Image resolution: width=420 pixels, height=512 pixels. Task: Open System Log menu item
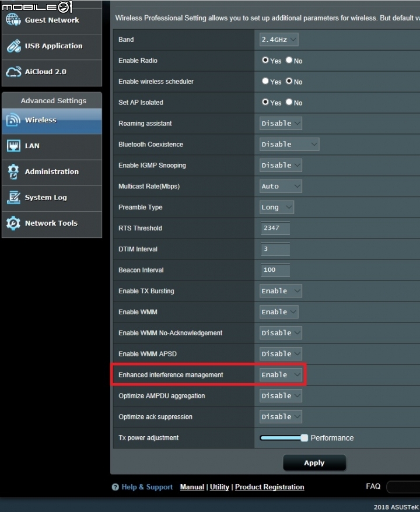pyautogui.click(x=52, y=198)
